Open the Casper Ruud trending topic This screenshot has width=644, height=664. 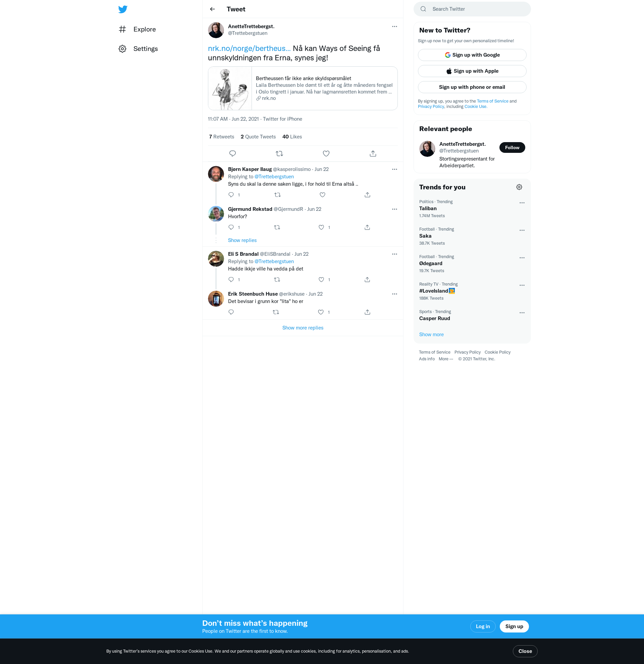[x=472, y=315]
